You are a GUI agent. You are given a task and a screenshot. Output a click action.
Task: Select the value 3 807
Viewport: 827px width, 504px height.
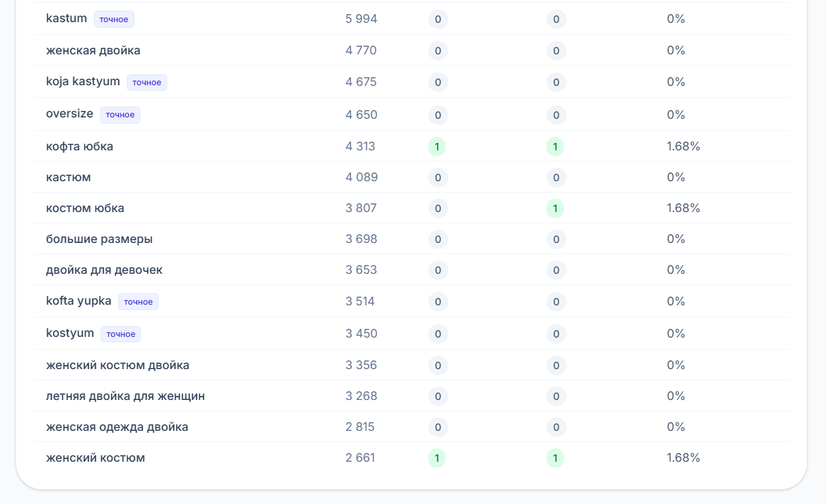[361, 208]
